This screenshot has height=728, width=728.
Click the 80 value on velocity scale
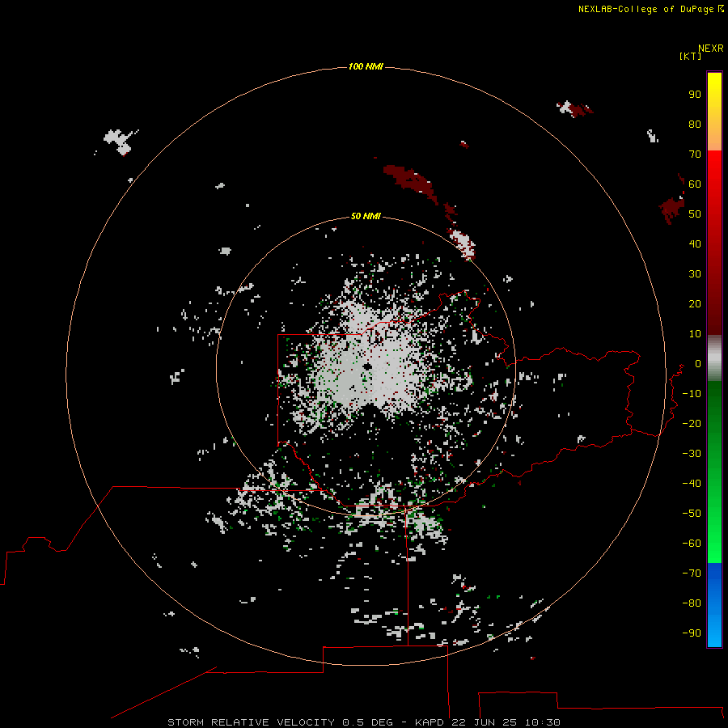tap(695, 124)
